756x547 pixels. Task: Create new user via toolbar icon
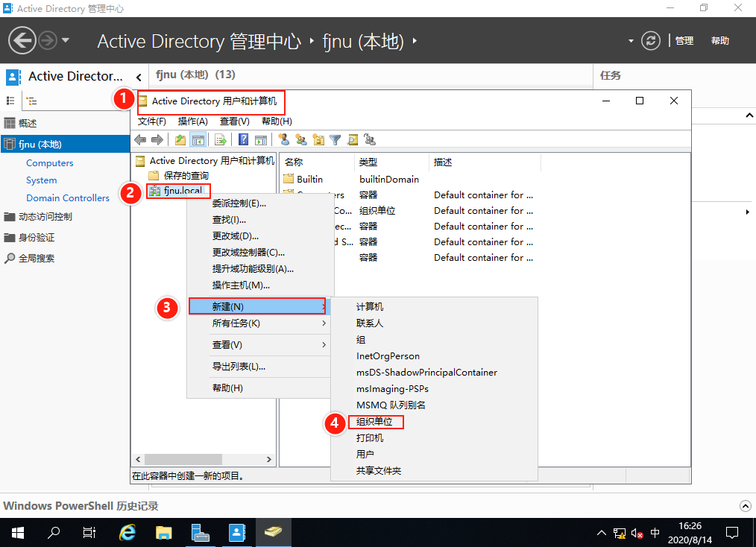pos(284,140)
